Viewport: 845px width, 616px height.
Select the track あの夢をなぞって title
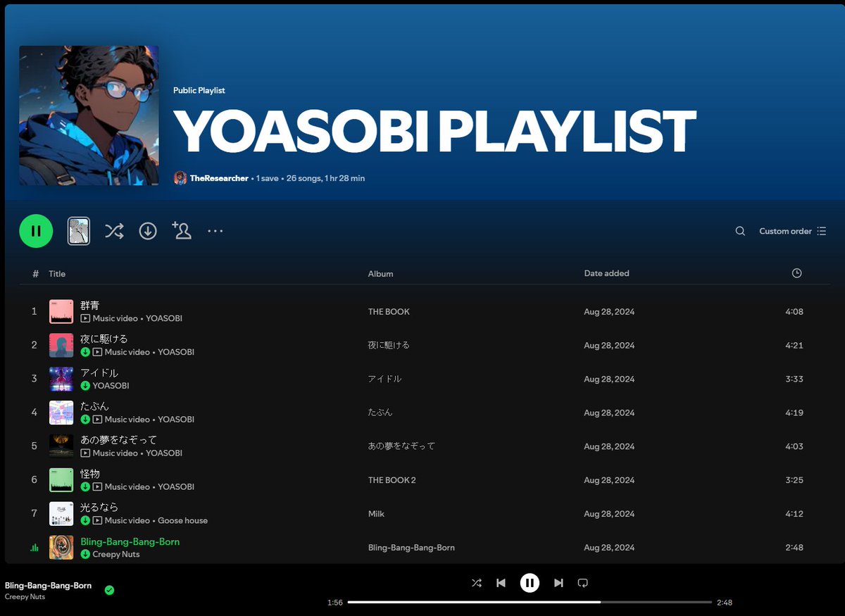[x=118, y=440]
